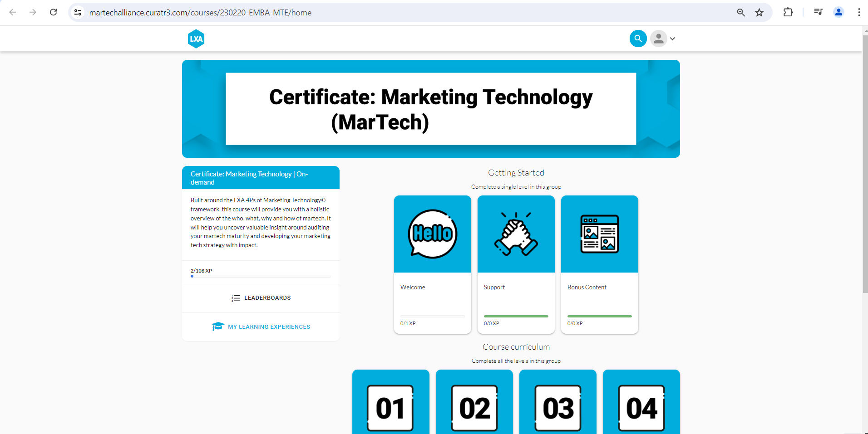Reload the page
The width and height of the screenshot is (868, 434).
(54, 12)
